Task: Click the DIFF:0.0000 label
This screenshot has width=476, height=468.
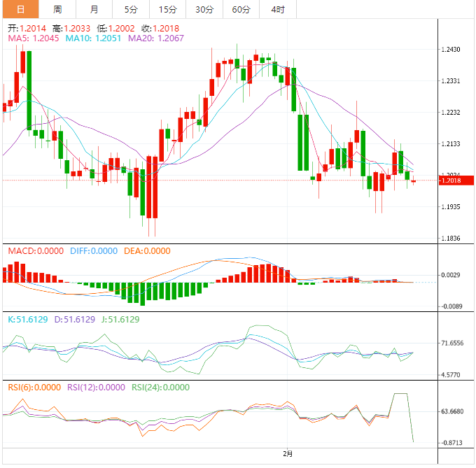Action: point(94,251)
